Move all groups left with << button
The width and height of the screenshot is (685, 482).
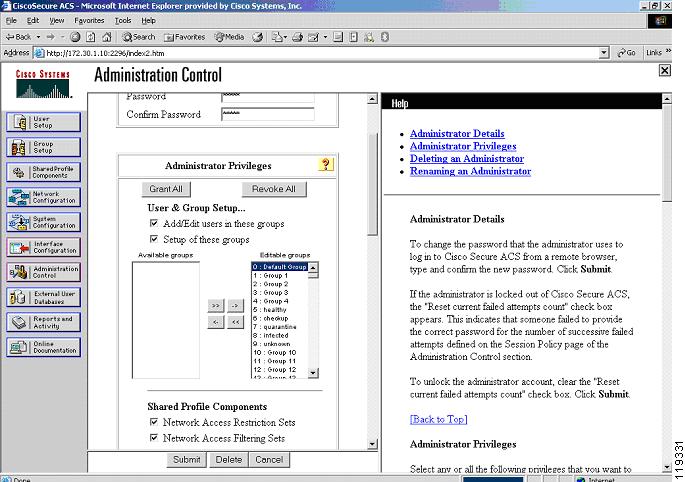[235, 322]
